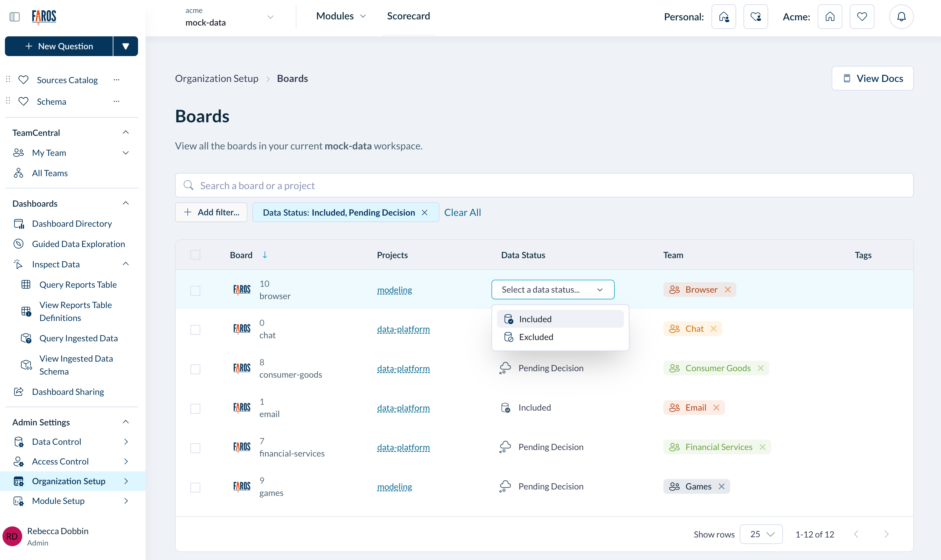Click the search magnifier icon
The width and height of the screenshot is (941, 560).
tap(188, 185)
